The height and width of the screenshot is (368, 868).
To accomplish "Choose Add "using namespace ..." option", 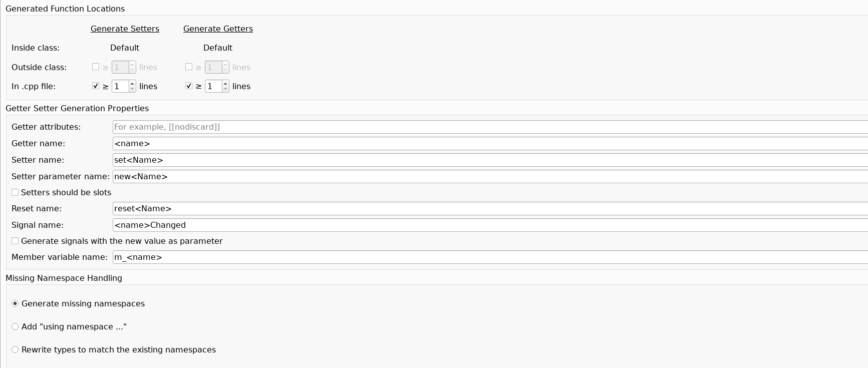I will click(x=15, y=326).
